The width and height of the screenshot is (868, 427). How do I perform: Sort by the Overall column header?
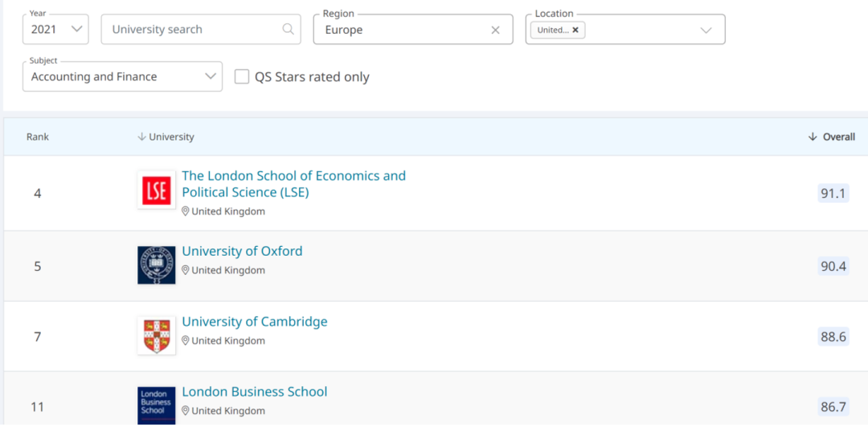point(838,137)
